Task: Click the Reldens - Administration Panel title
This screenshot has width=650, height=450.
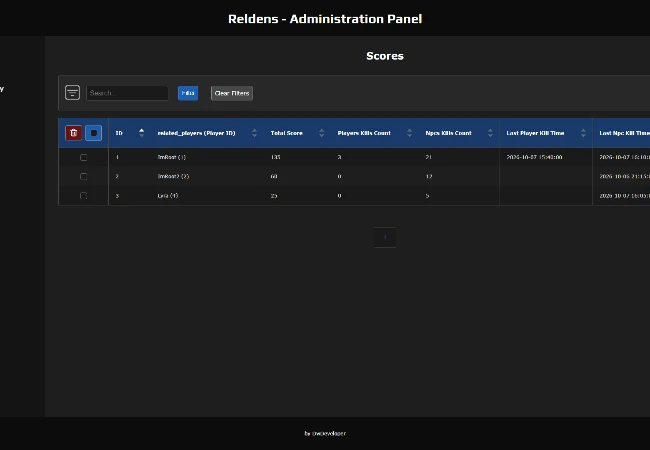Action: [x=325, y=19]
